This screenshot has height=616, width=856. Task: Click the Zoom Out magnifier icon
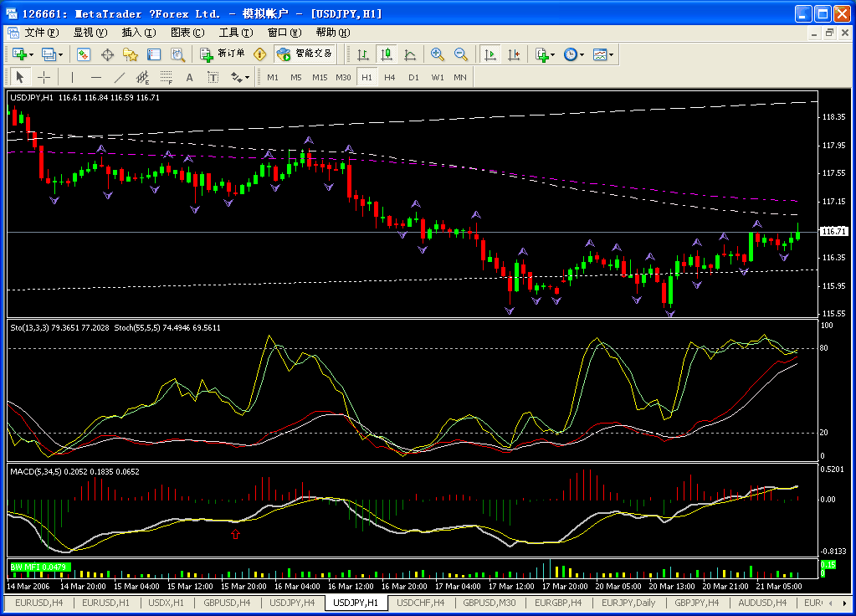pos(460,54)
